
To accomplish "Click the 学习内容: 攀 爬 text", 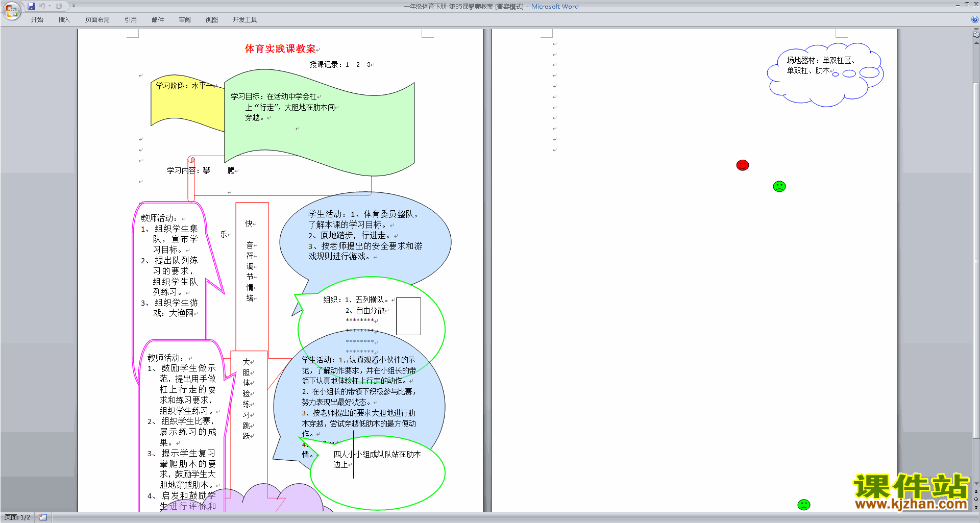I will [x=201, y=170].
